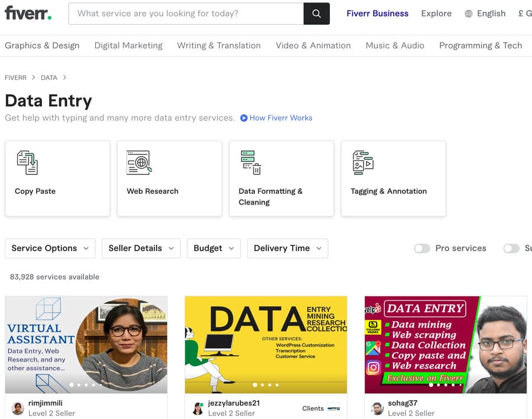Image resolution: width=532 pixels, height=419 pixels.
Task: Open the Budget filter dropdown
Action: [214, 248]
